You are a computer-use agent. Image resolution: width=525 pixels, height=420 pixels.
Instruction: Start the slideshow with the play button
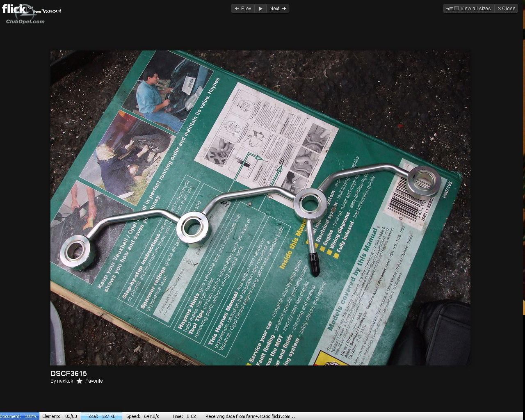(260, 9)
